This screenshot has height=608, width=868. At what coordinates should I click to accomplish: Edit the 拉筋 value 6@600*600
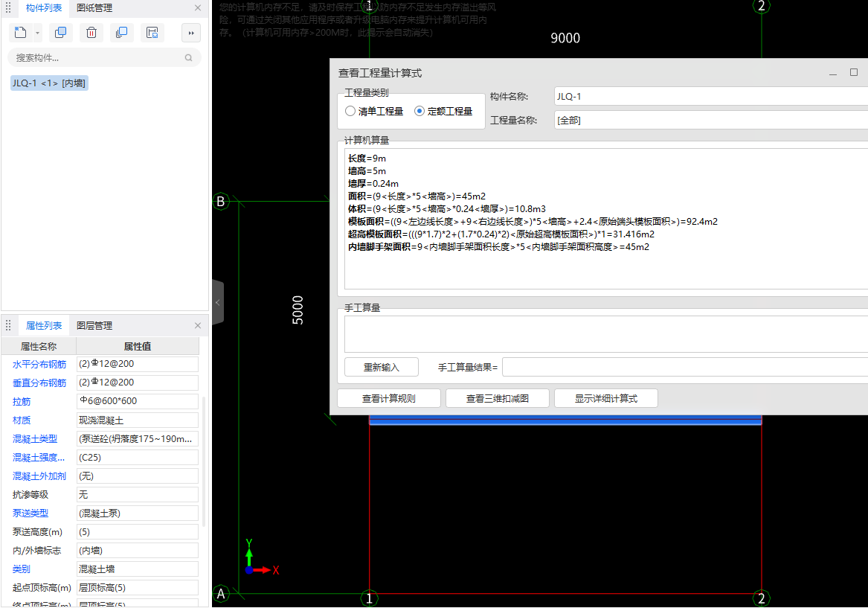[138, 401]
